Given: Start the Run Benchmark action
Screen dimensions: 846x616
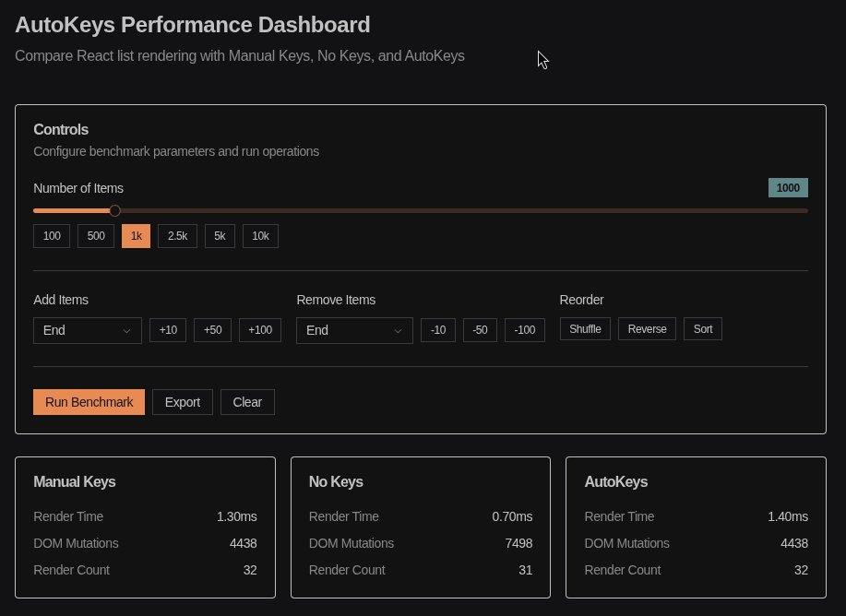Looking at the screenshot, I should click(x=89, y=402).
